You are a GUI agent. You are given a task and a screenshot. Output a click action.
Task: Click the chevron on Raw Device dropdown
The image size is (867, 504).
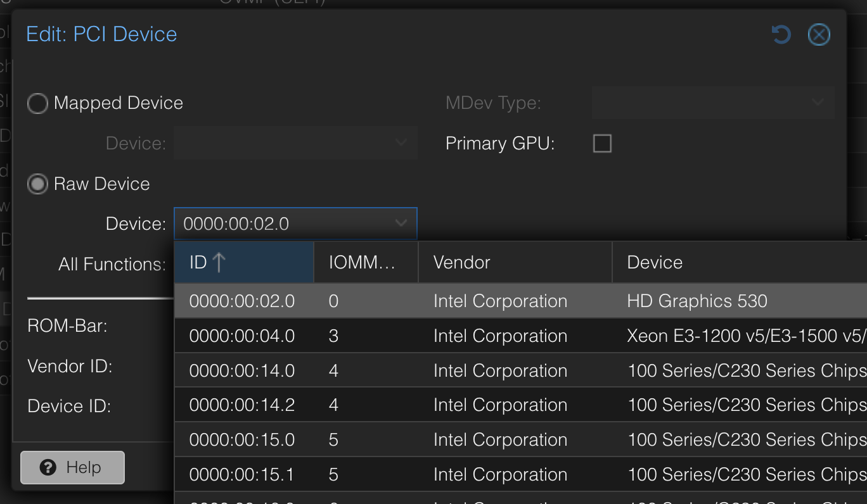tap(401, 223)
